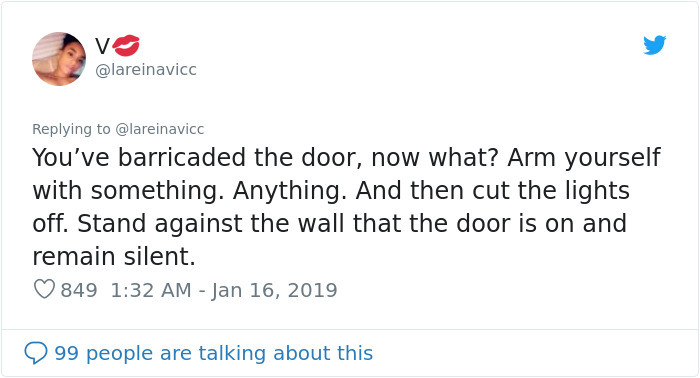Click the Twitter bird logo

(654, 45)
